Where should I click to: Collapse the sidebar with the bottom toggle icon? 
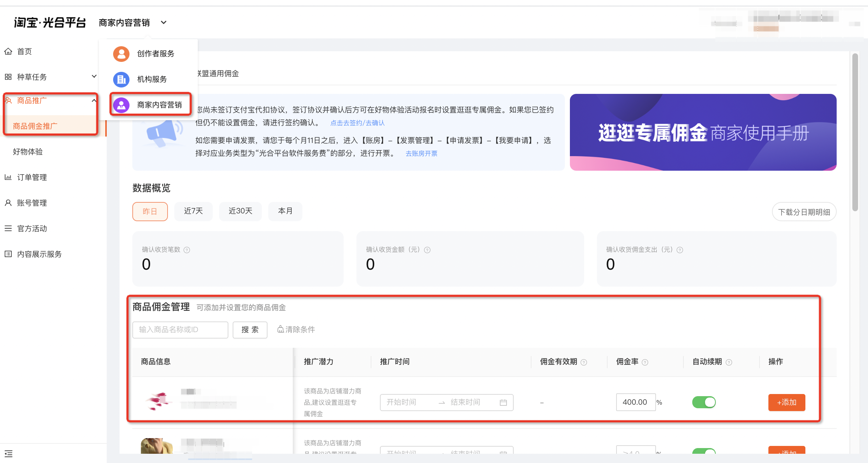click(9, 454)
